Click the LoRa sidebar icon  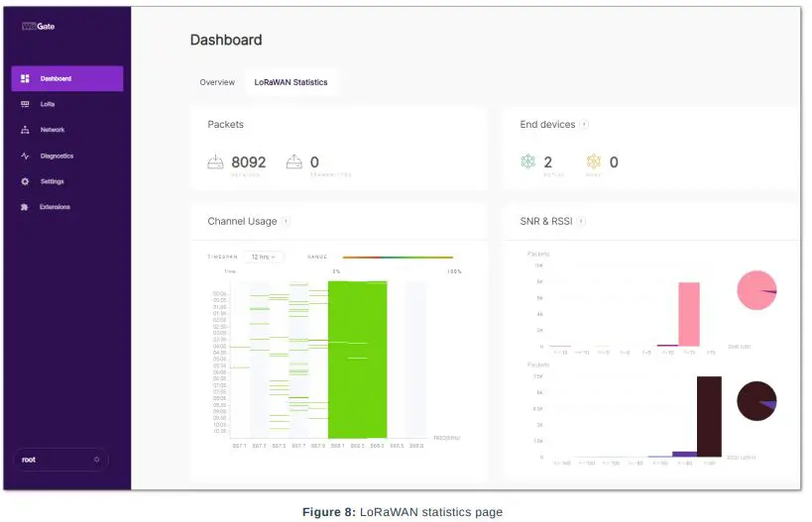[x=25, y=104]
